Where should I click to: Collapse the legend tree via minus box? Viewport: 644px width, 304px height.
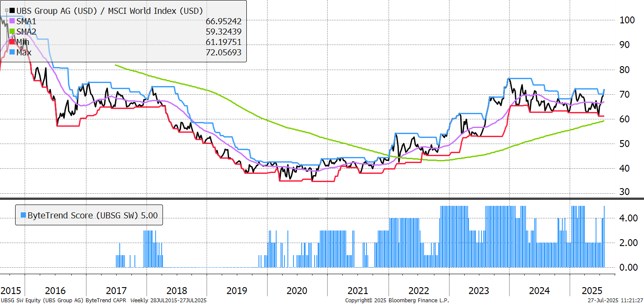coord(6,10)
